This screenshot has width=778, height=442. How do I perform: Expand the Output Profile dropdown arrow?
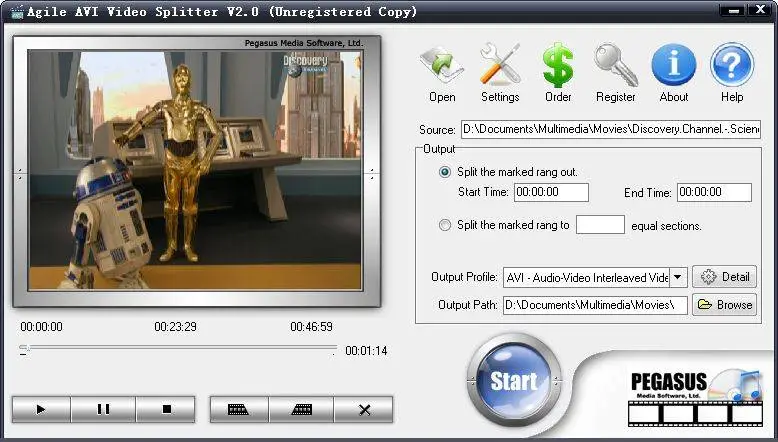click(678, 277)
